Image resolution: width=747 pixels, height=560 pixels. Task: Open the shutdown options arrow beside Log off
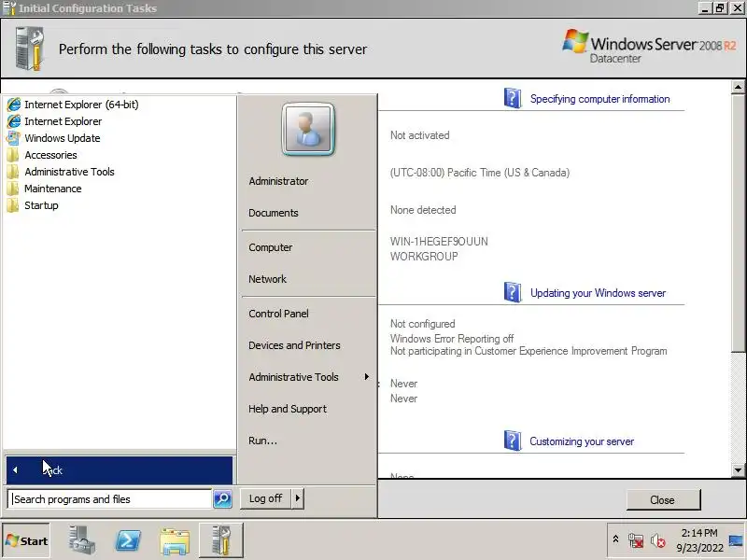pos(298,498)
